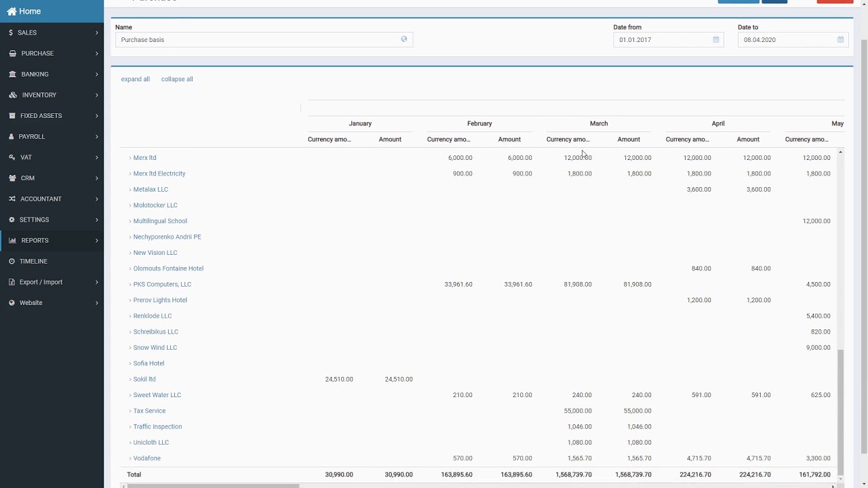Open the New Vision LLC row
Viewport: 868px width, 488px height.
pyautogui.click(x=155, y=253)
